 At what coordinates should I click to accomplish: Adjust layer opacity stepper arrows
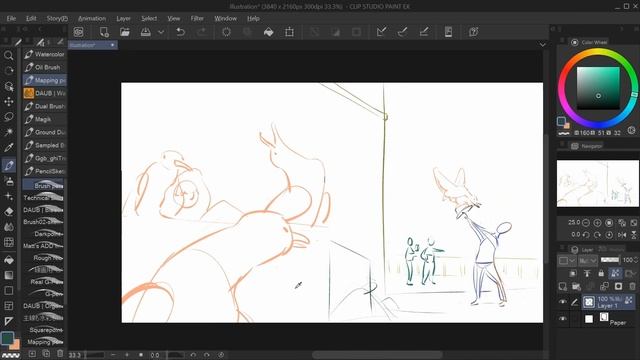[x=636, y=260]
